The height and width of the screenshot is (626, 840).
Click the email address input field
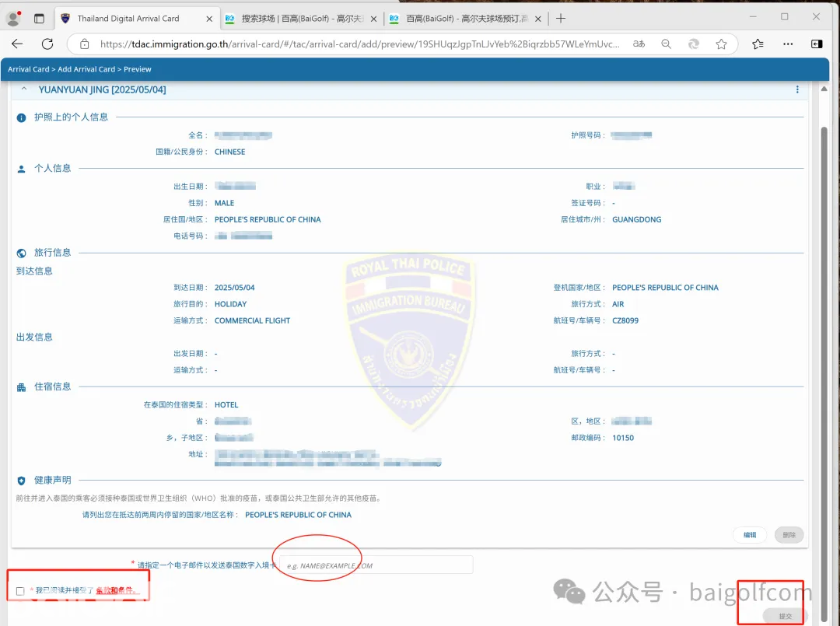[x=376, y=565]
